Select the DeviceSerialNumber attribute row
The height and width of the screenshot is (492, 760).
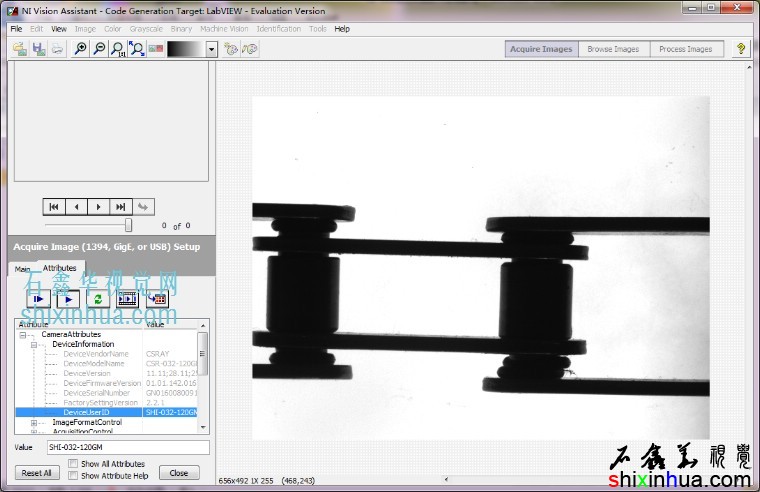pos(107,393)
